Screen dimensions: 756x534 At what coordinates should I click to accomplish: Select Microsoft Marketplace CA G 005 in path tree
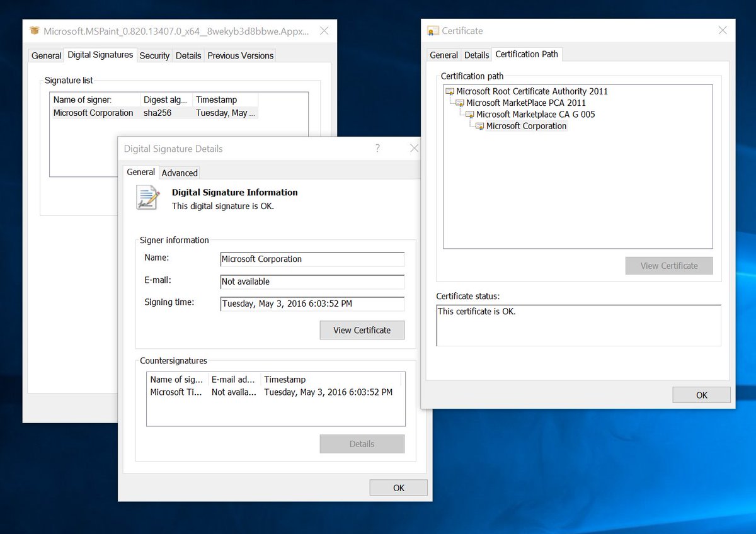tap(535, 115)
